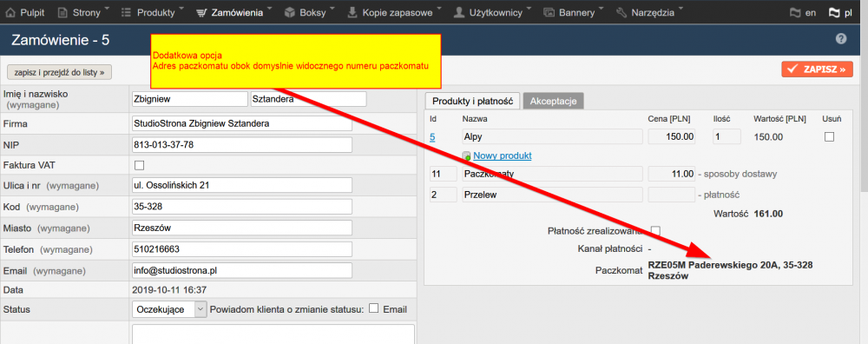
Task: Click the delivery price field 11.00
Action: pyautogui.click(x=672, y=174)
